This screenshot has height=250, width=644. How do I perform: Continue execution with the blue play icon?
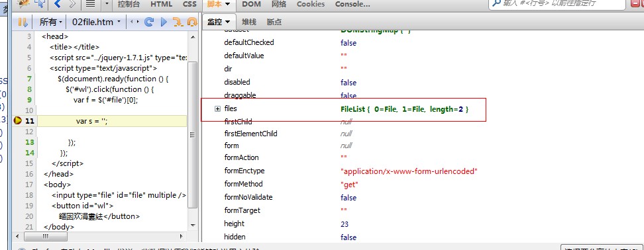164,22
